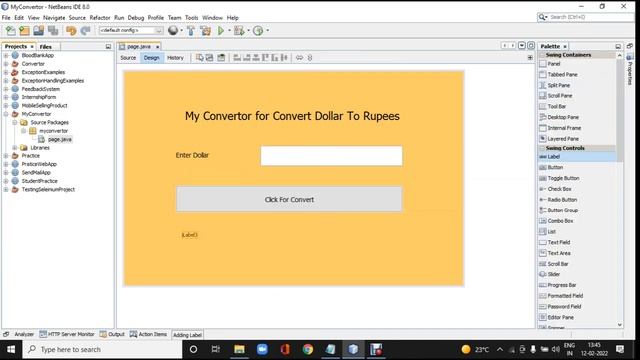Collapse the Source Packages node
The width and height of the screenshot is (640, 360).
[15, 122]
